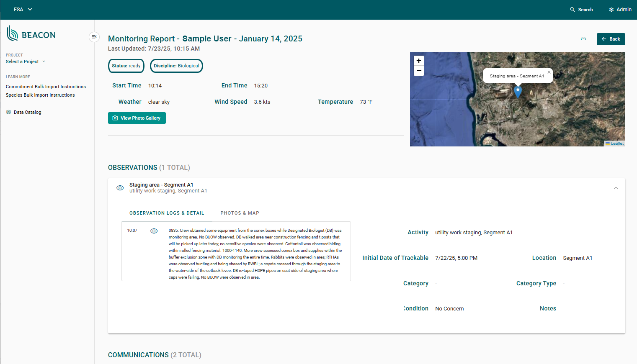Click the Search option in header

[581, 10]
